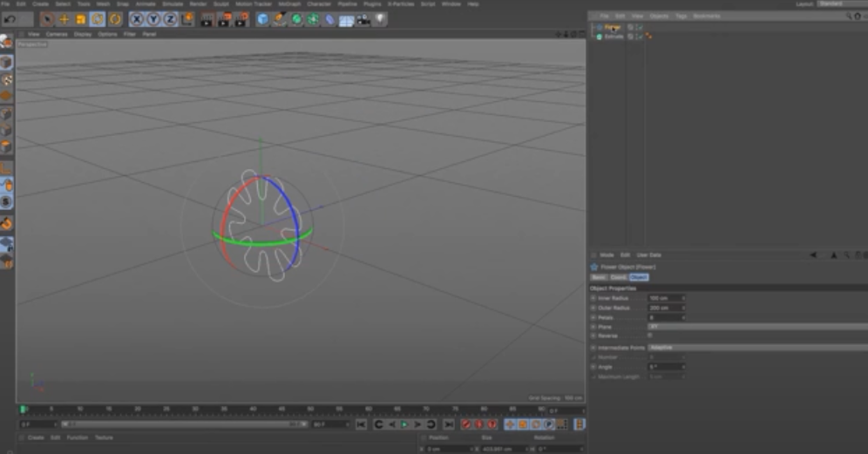This screenshot has width=868, height=454.
Task: Click Render to Picture Viewer icon
Action: coord(224,19)
